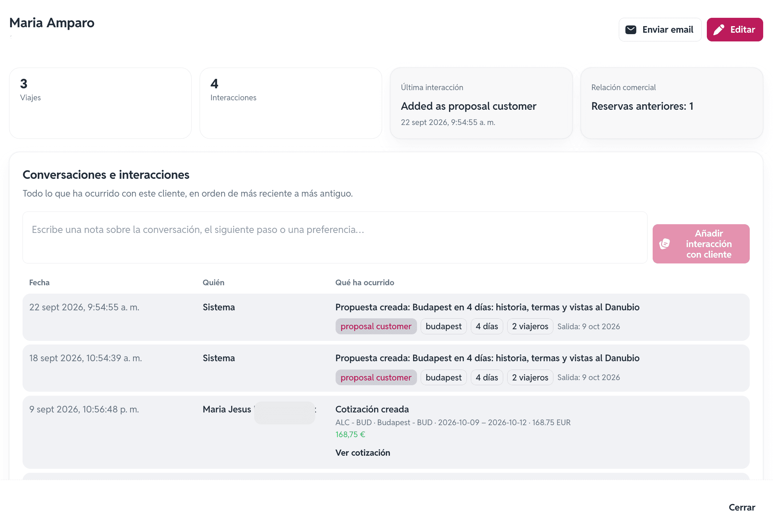Click the chat icon on Añadir interacción
This screenshot has width=773, height=532.
(x=665, y=244)
